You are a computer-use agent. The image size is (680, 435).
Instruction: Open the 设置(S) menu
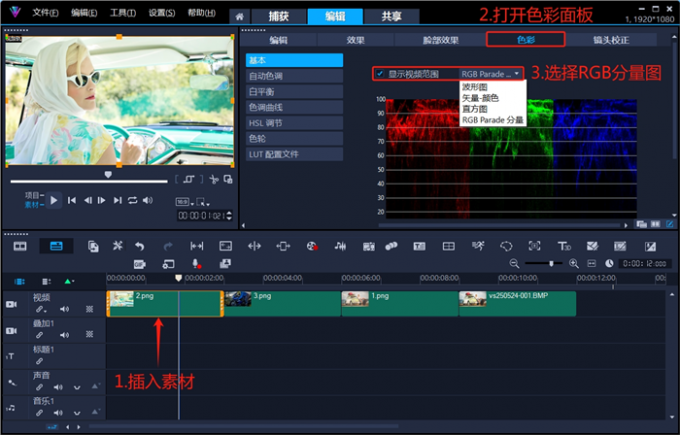162,13
